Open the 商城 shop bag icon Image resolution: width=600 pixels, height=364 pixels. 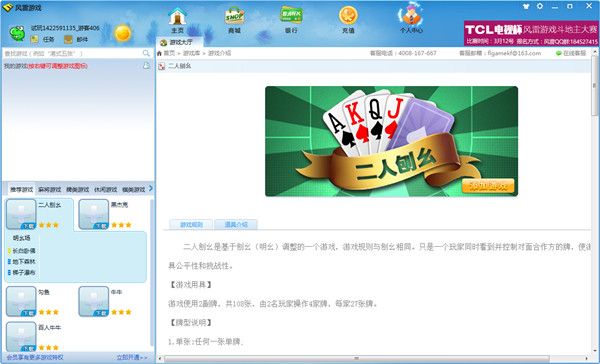(x=234, y=16)
